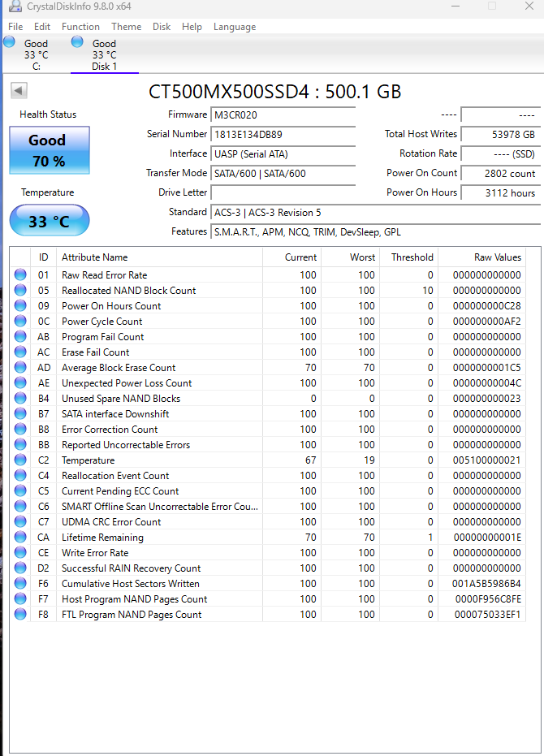The image size is (544, 756).
Task: Click status orb for Raw Read Error Rate
Action: coord(20,274)
